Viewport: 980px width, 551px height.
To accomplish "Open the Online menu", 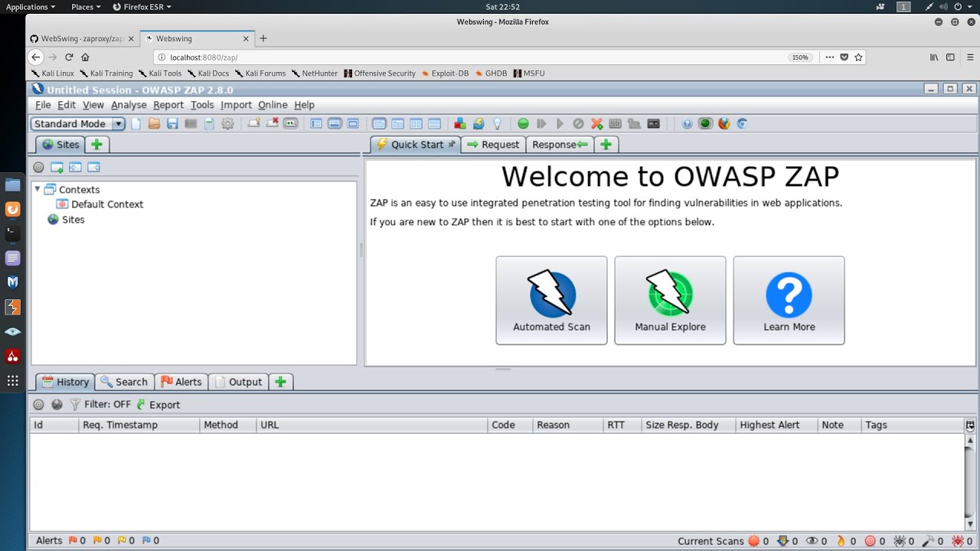I will 273,105.
